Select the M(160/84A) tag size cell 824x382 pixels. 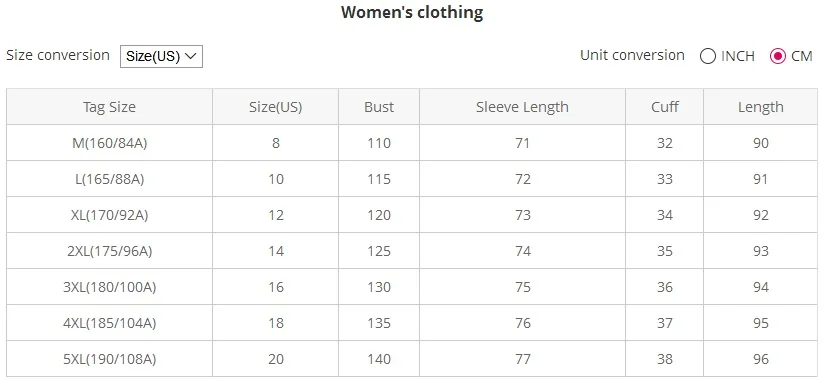[109, 143]
